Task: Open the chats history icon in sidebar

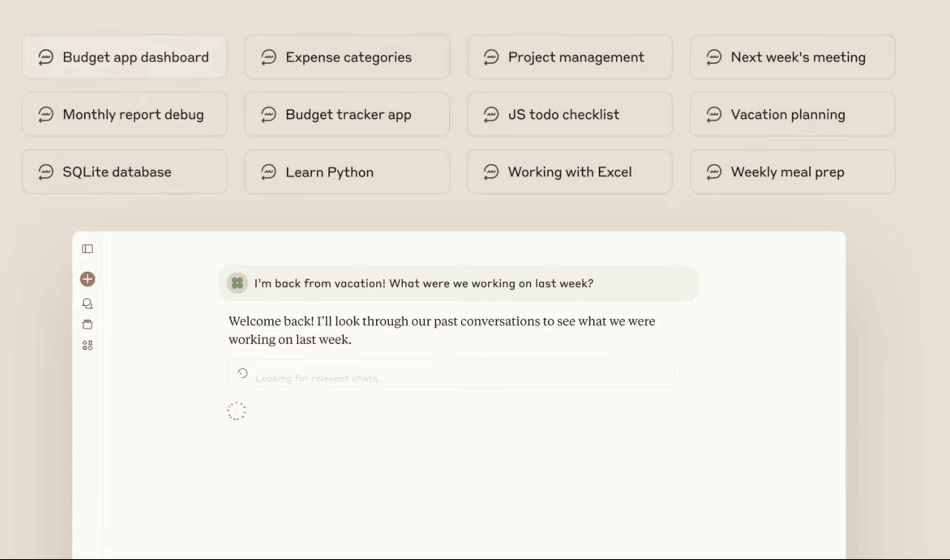Action: click(x=87, y=303)
